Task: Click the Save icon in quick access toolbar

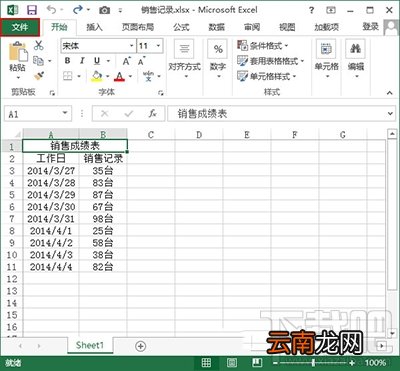Action: [x=32, y=10]
